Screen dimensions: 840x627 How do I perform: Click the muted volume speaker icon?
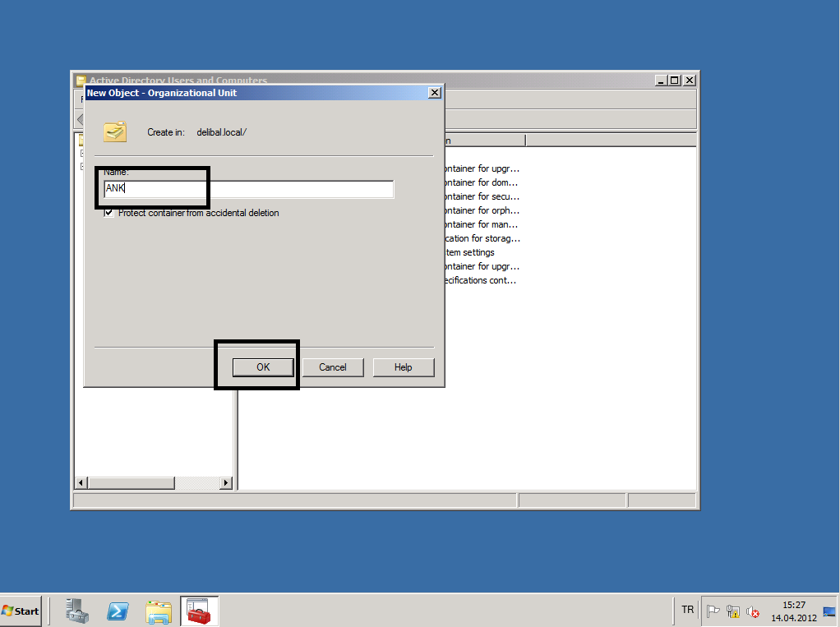[752, 611]
